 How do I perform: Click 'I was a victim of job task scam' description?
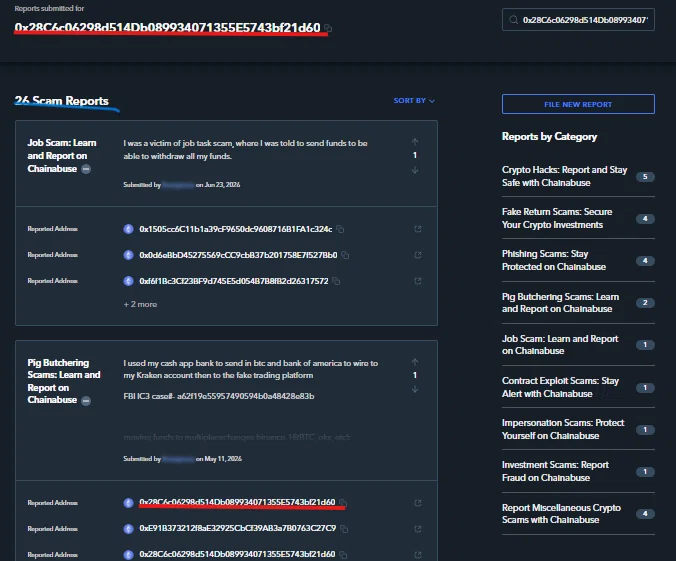click(x=245, y=149)
